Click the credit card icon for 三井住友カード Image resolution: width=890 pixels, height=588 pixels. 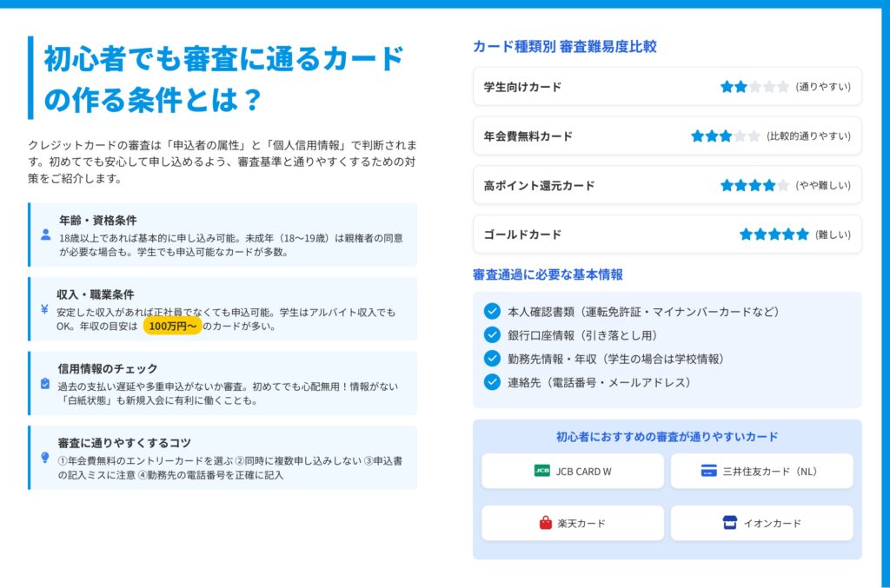(x=708, y=471)
